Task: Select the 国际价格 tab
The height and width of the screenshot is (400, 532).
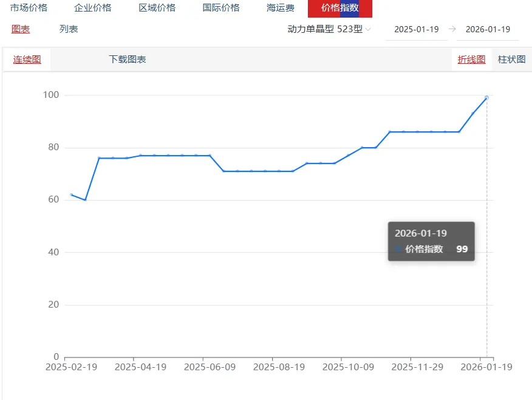Action: click(221, 7)
